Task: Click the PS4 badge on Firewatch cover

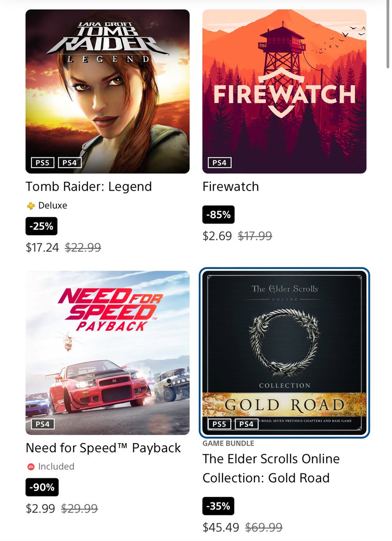Action: [219, 162]
